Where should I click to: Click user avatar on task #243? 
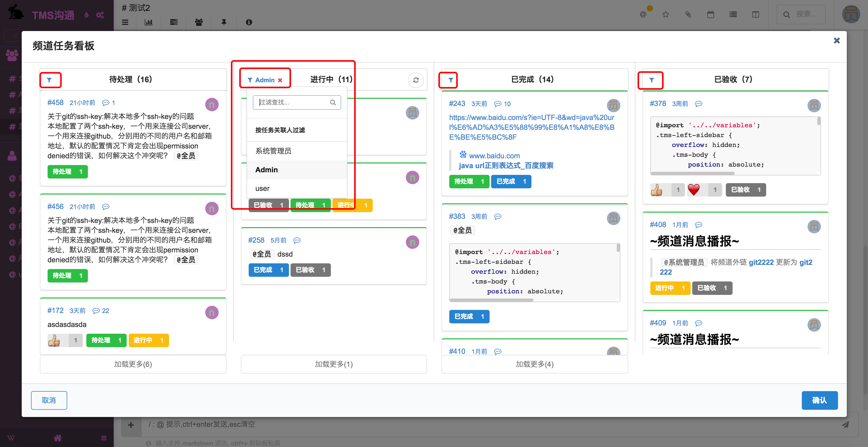point(614,106)
